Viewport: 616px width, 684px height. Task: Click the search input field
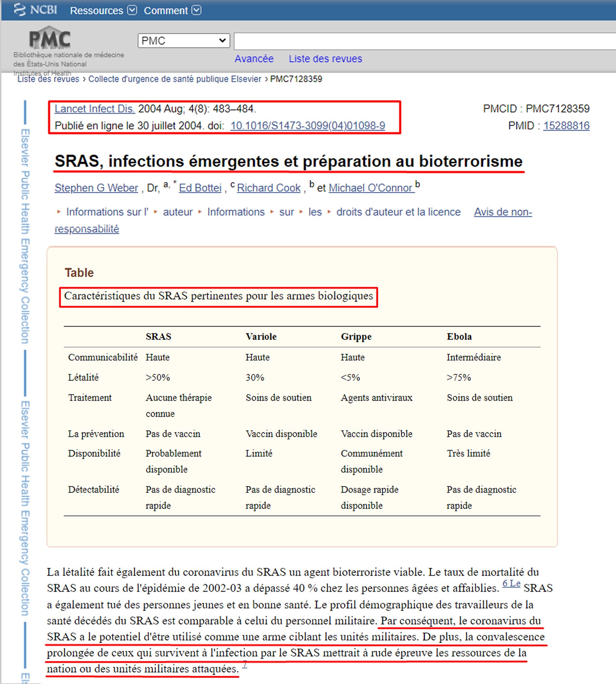click(423, 41)
